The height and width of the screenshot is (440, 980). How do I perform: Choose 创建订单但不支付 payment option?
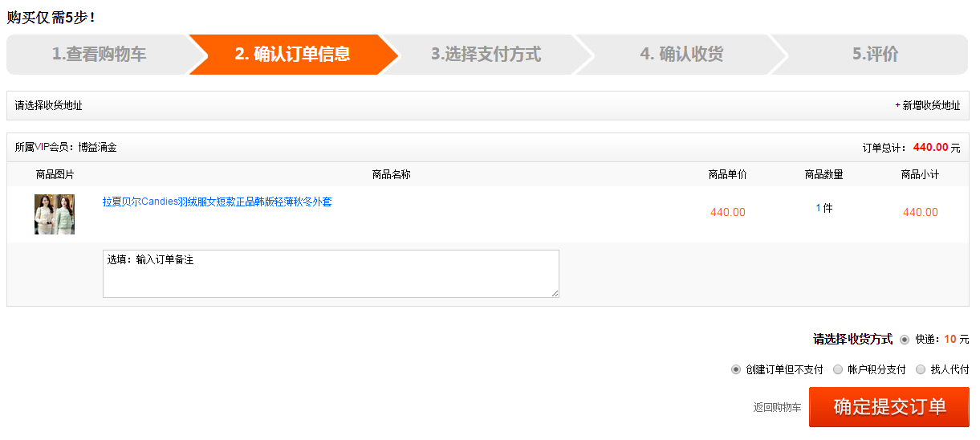coord(736,370)
